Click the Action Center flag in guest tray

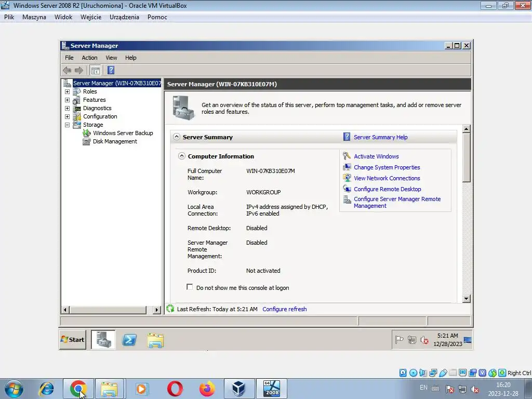[400, 340]
